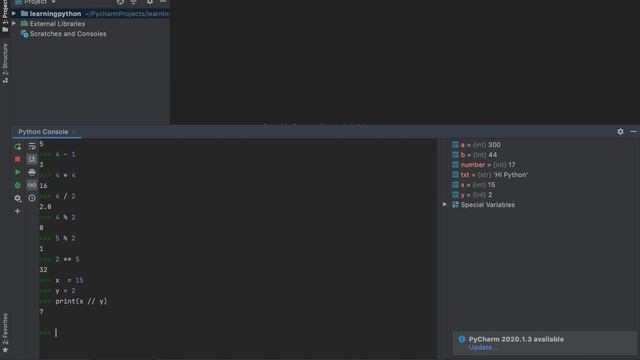Click the Special Variables group icon
The height and width of the screenshot is (360, 640).
click(455, 205)
